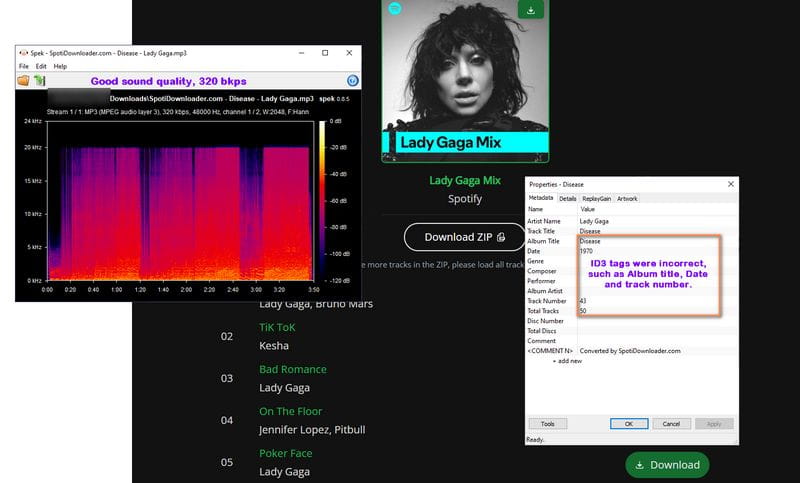Screen dimensions: 800x483
Task: Switch to the Metadata tab
Action: pyautogui.click(x=540, y=198)
